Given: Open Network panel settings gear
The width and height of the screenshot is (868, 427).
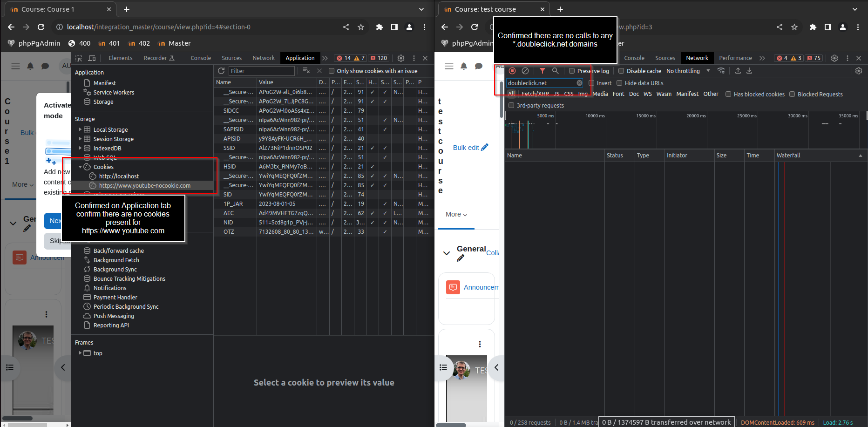Looking at the screenshot, I should [x=858, y=71].
